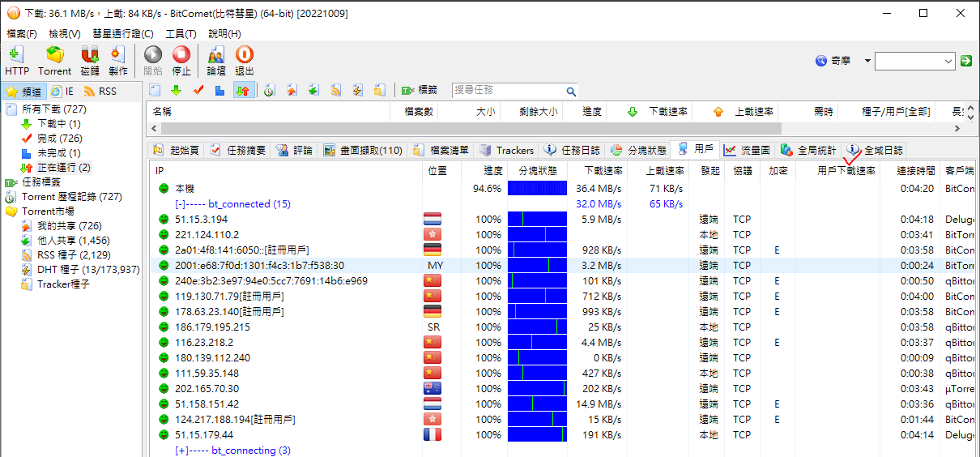Open the Trackers tab
Image resolution: width=980 pixels, height=457 pixels.
[507, 150]
